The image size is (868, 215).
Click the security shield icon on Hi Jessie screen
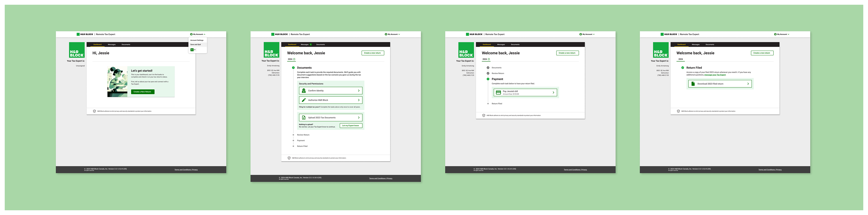94,111
